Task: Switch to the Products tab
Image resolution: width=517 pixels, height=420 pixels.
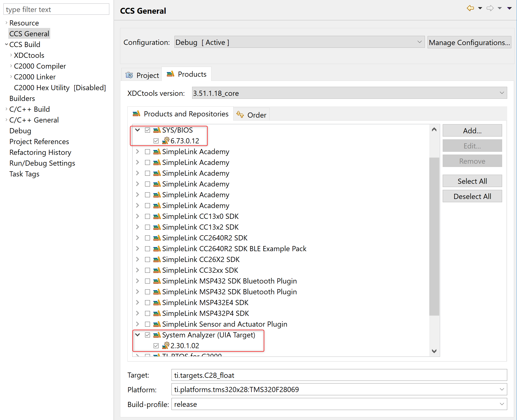Action: pyautogui.click(x=192, y=74)
